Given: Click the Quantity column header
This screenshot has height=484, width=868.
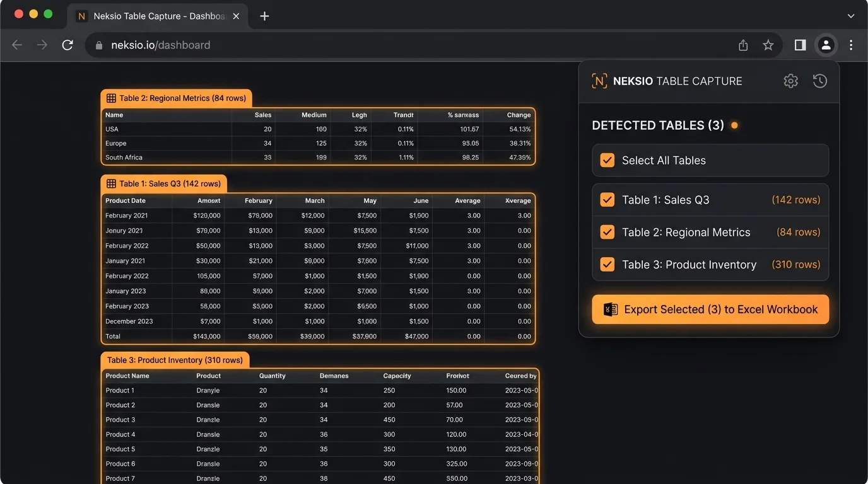Looking at the screenshot, I should (x=273, y=376).
